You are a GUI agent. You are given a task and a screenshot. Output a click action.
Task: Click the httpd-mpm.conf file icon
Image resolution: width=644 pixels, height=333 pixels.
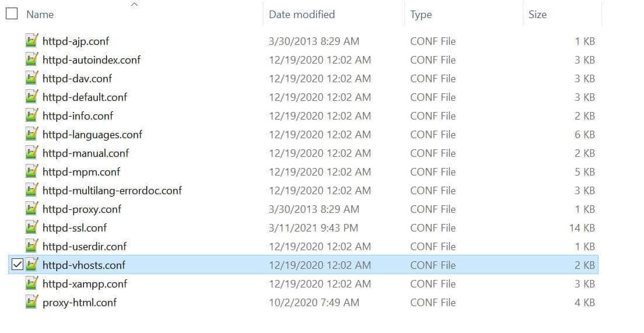tap(32, 171)
